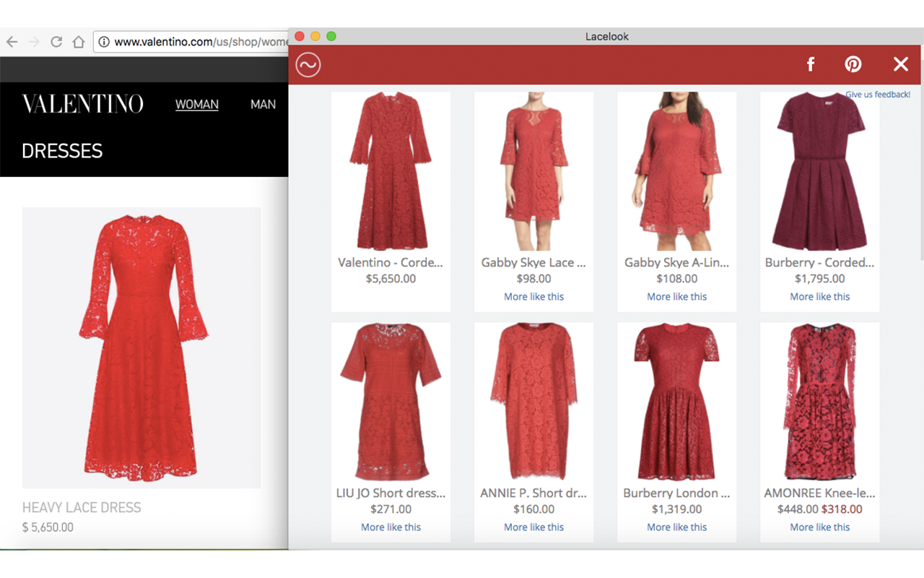
Task: Click More like this under Gabby Skye Lace dress
Action: click(x=533, y=296)
